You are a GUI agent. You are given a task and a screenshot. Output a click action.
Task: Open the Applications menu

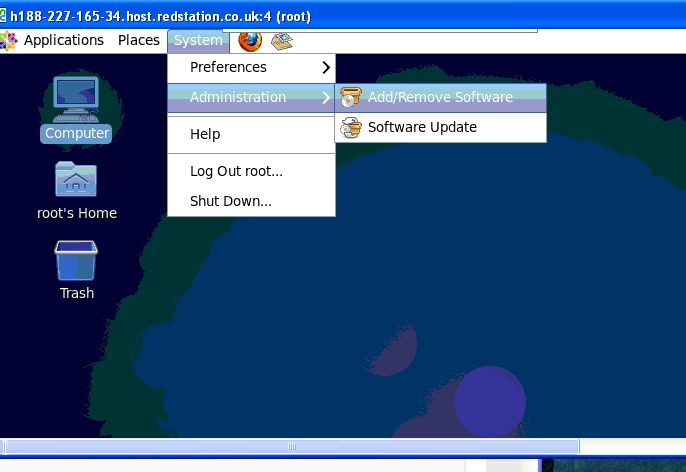(x=63, y=40)
